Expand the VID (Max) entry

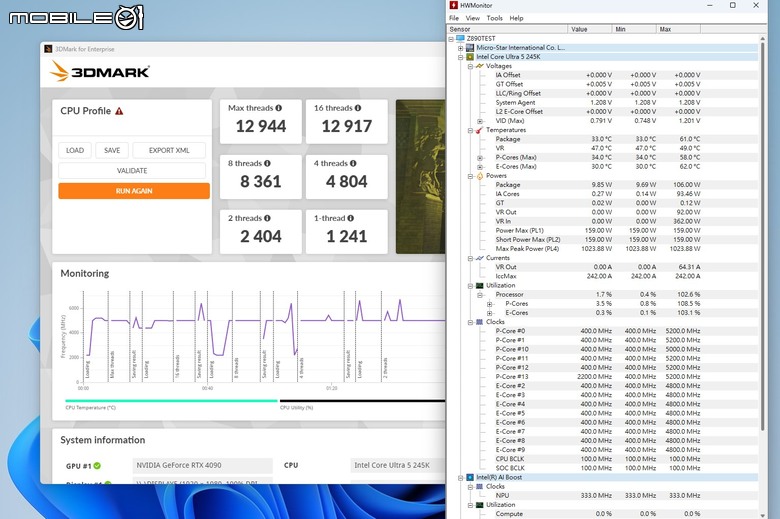pyautogui.click(x=480, y=121)
